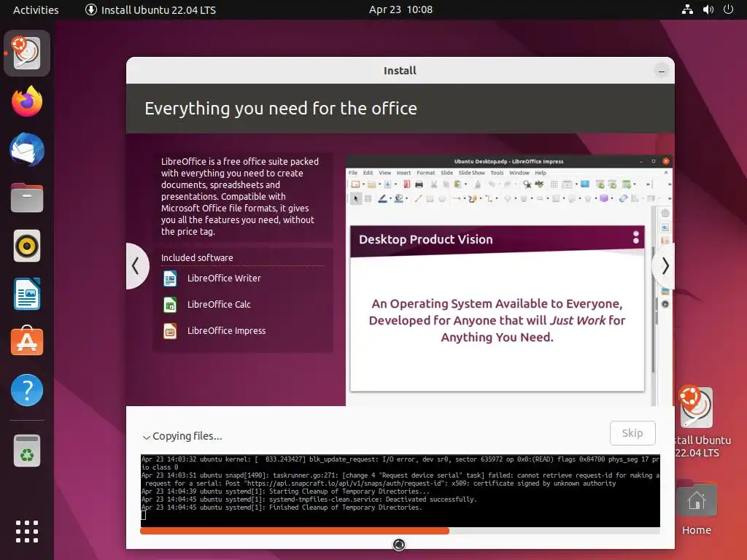Click the network status icon in top bar
Viewport: 747px width, 560px height.
[687, 9]
